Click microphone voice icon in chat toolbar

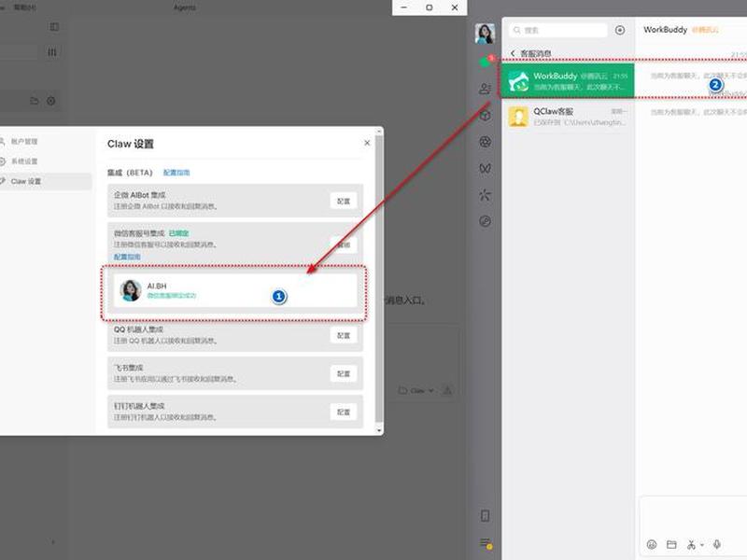716,544
